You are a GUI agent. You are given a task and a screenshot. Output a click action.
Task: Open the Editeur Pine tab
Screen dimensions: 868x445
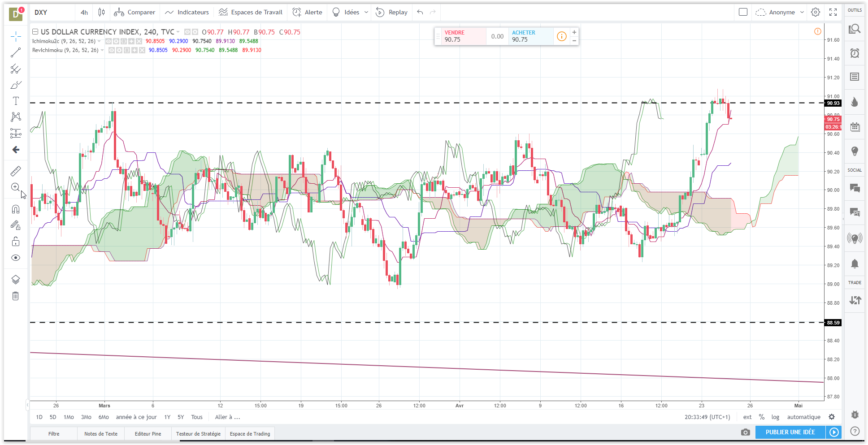click(x=148, y=434)
